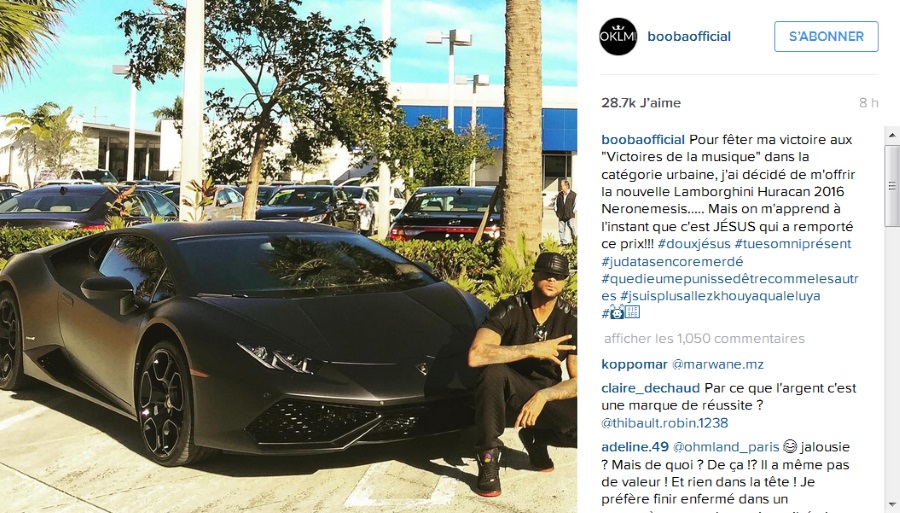Image resolution: width=900 pixels, height=513 pixels.
Task: Open the 28.7k J'aime likes count
Action: pyautogui.click(x=641, y=103)
